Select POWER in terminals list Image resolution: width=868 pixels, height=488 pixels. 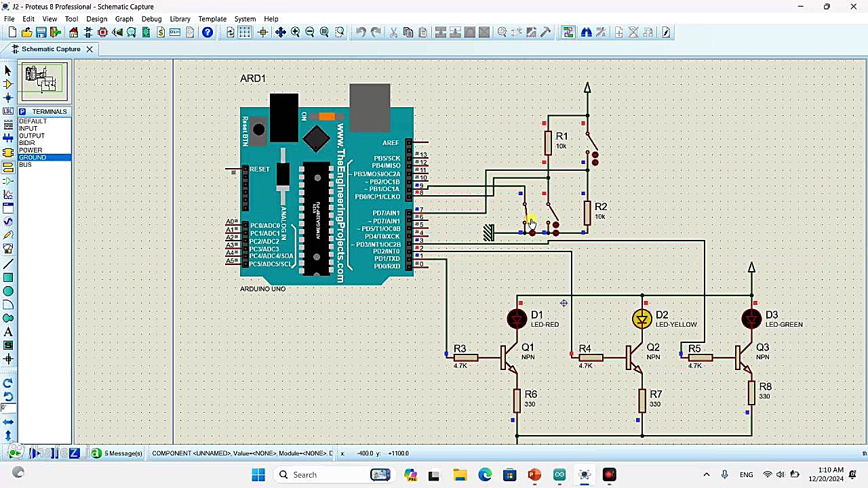tap(31, 150)
